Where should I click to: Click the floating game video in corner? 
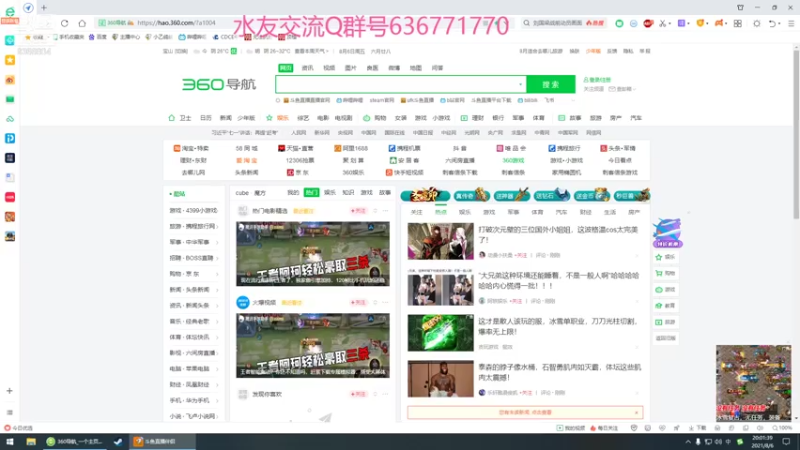point(754,383)
